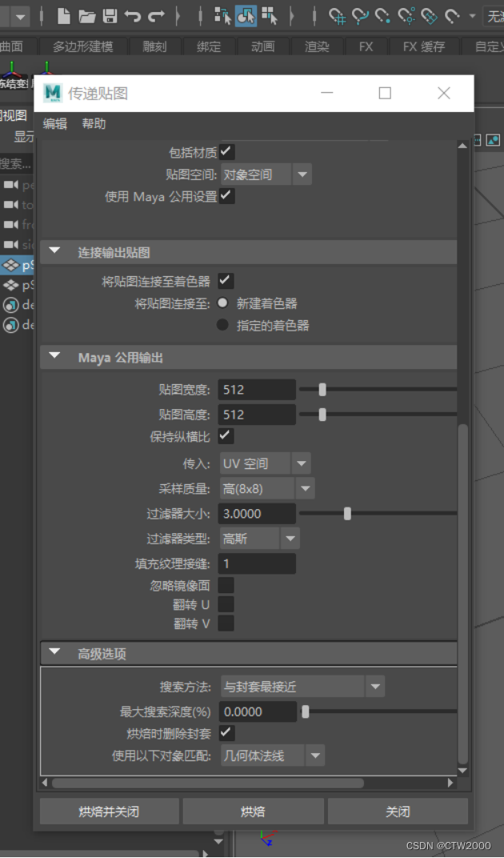Screen dimensions: 504x858
Task: Switch to the 动画 shelf tab
Action: 262,47
